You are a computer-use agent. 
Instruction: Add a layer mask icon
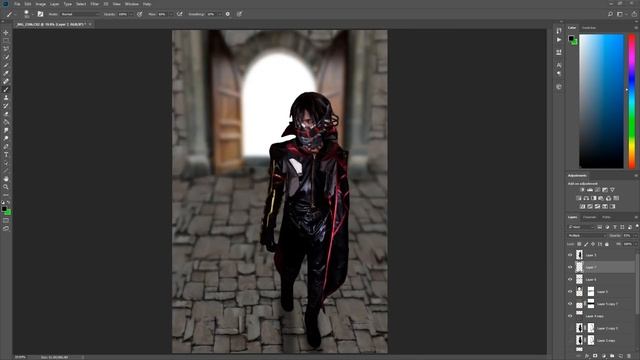tap(595, 356)
